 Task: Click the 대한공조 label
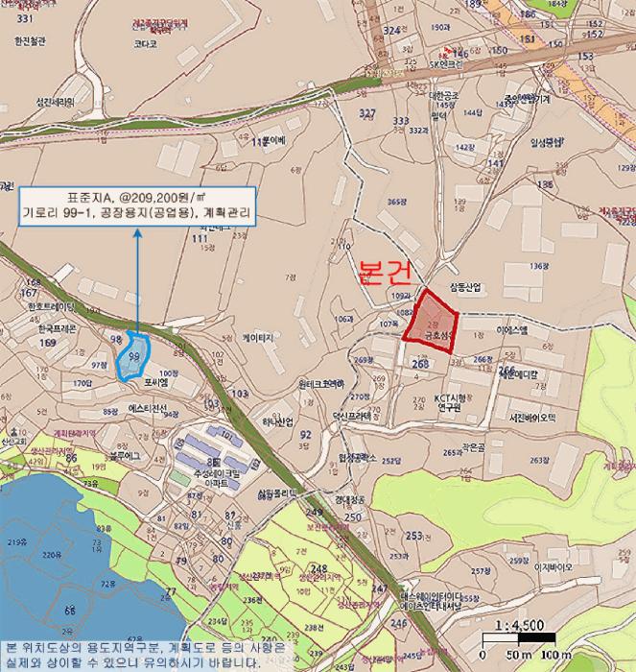444,95
